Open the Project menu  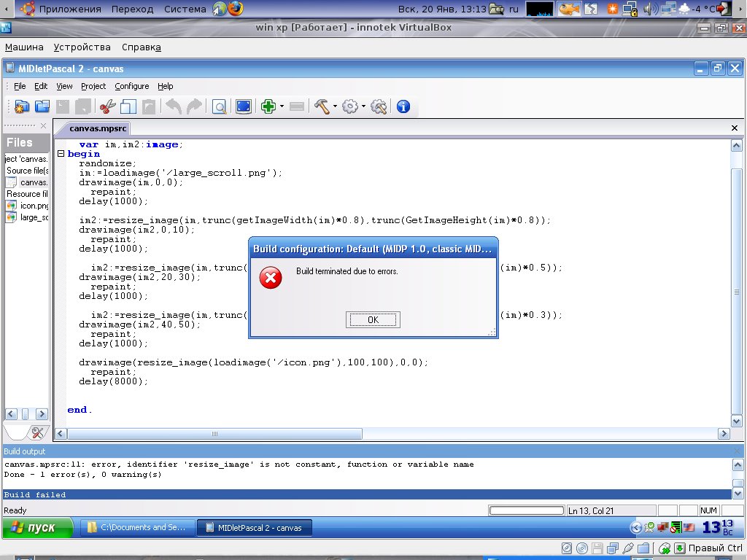tap(93, 86)
